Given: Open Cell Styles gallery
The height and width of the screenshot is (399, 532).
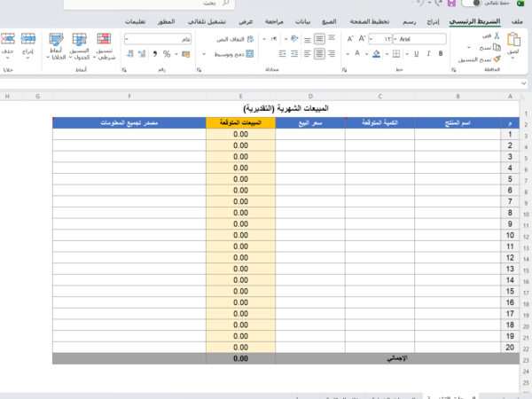Looking at the screenshot, I should click(x=56, y=47).
